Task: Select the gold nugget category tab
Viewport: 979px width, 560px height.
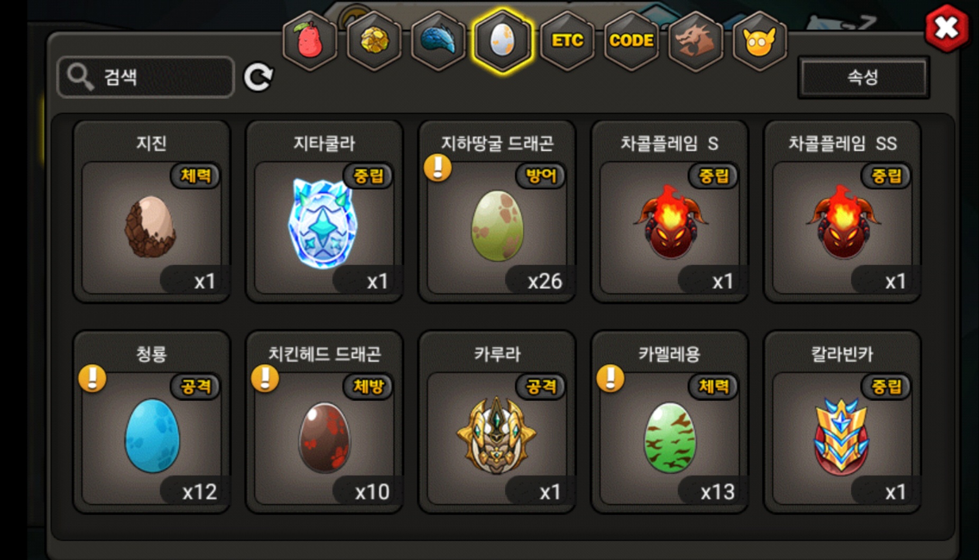Action: click(x=374, y=41)
